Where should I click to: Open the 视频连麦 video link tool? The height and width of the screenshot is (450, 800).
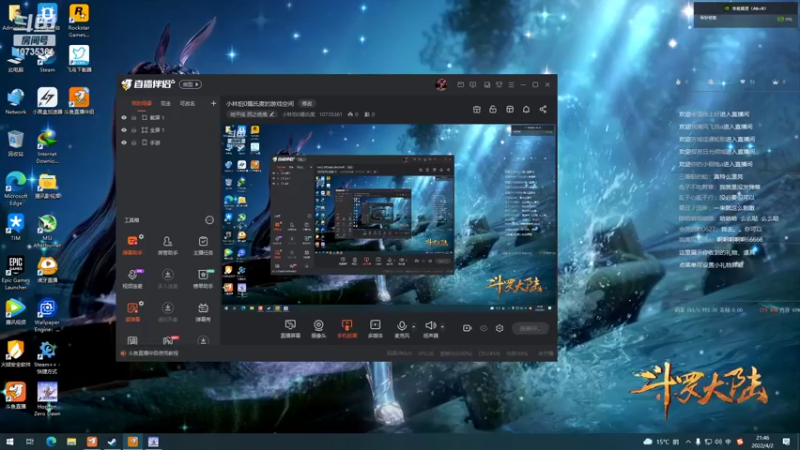(132, 279)
